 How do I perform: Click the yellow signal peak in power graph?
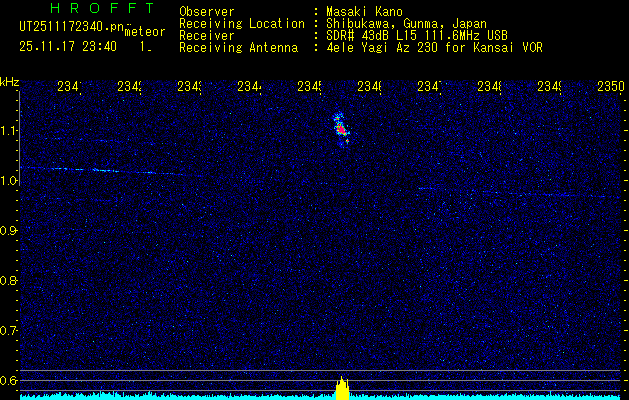click(342, 388)
